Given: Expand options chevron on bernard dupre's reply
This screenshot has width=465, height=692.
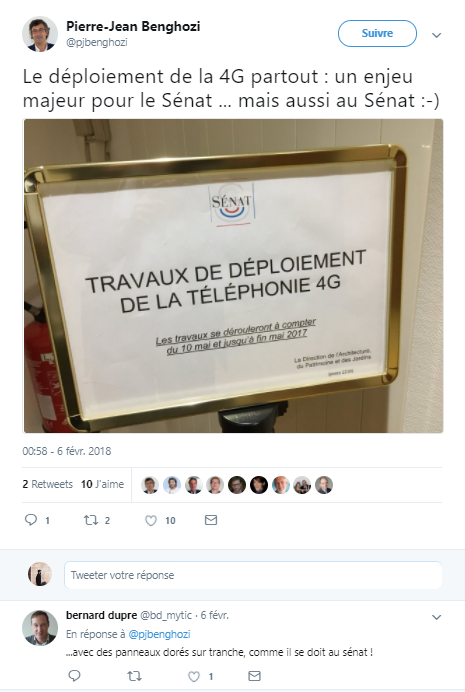Looking at the screenshot, I should [x=436, y=617].
